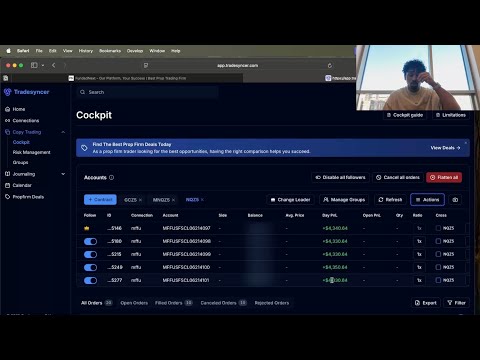Image resolution: width=480 pixels, height=360 pixels.
Task: Open the Develop menu
Action: click(135, 51)
